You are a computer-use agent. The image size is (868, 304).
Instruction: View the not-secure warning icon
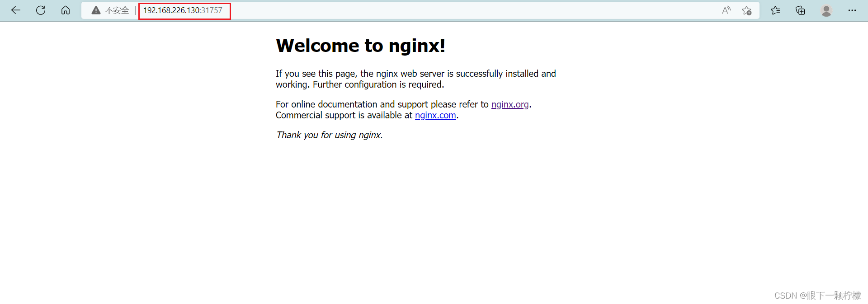tap(96, 10)
